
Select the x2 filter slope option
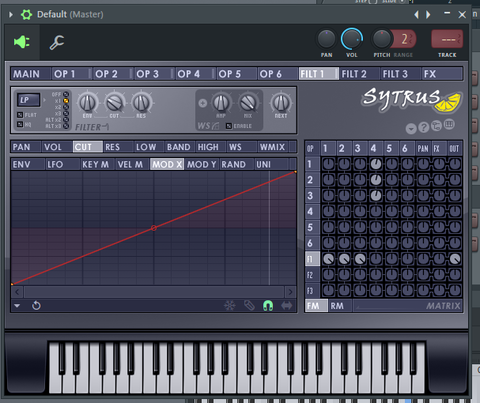[66, 107]
